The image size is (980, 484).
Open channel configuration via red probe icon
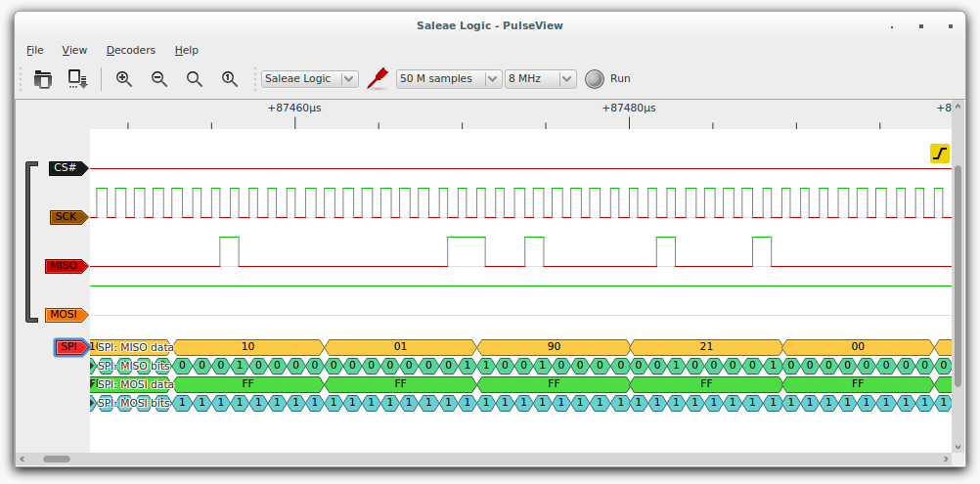[378, 79]
